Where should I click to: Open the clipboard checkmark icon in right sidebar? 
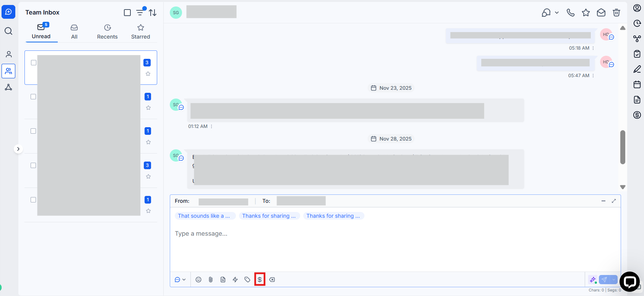(x=637, y=54)
